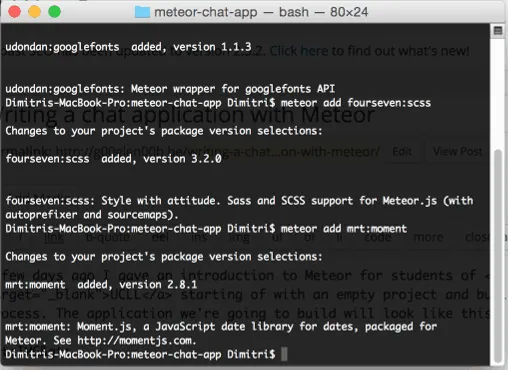This screenshot has width=508, height=370.
Task: Click 'link' button in background editor toolbar
Action: click(53, 237)
